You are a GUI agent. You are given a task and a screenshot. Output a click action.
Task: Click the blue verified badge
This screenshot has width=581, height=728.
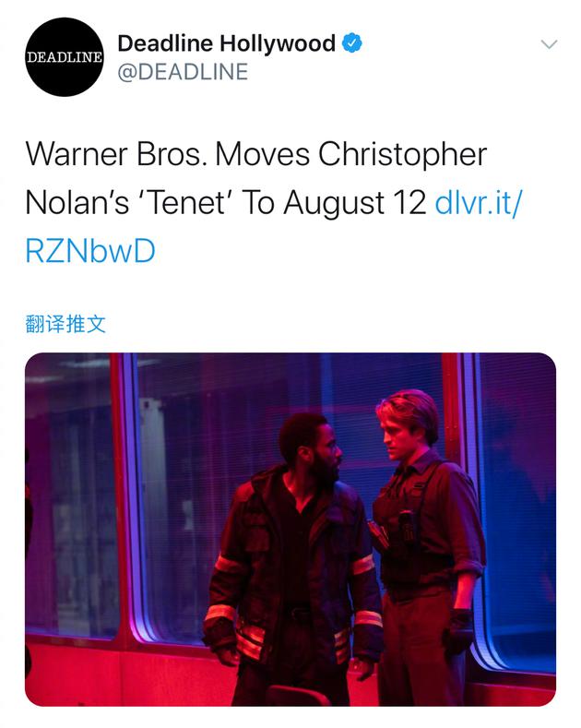[x=351, y=42]
